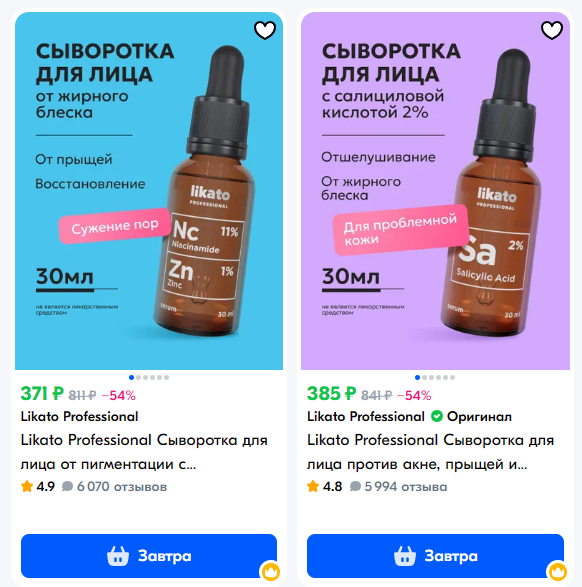Click the green Оригинал verification checkmark
The height and width of the screenshot is (587, 582).
pyautogui.click(x=436, y=416)
